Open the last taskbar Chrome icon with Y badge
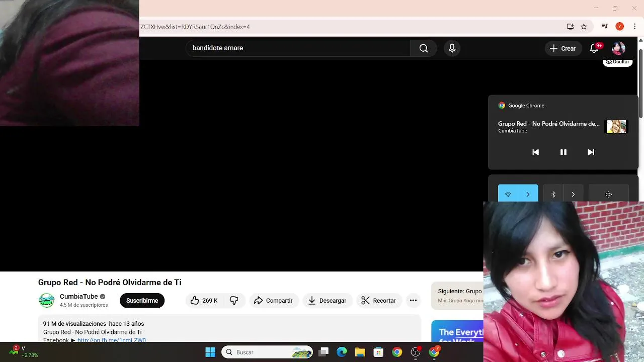Image resolution: width=644 pixels, height=362 pixels. pyautogui.click(x=434, y=352)
